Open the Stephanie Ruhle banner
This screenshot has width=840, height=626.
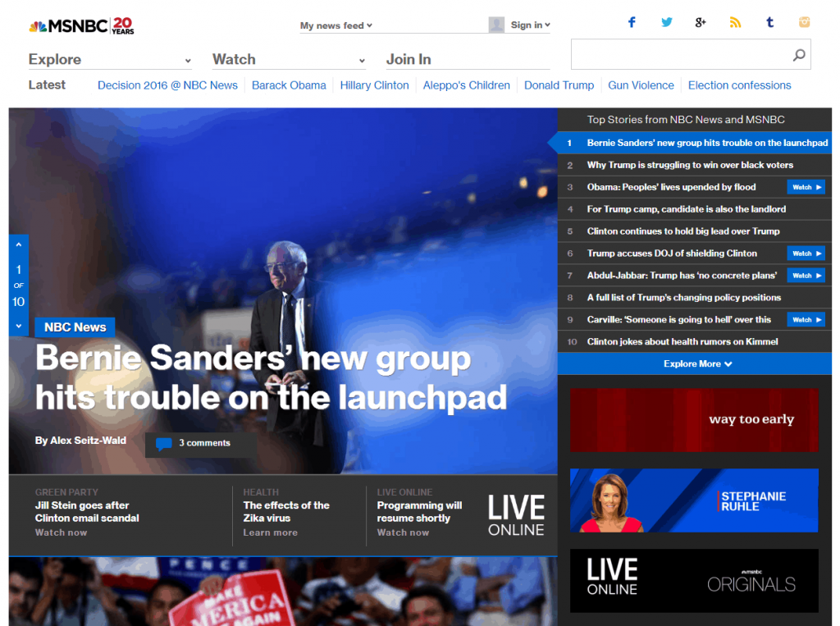coord(694,500)
